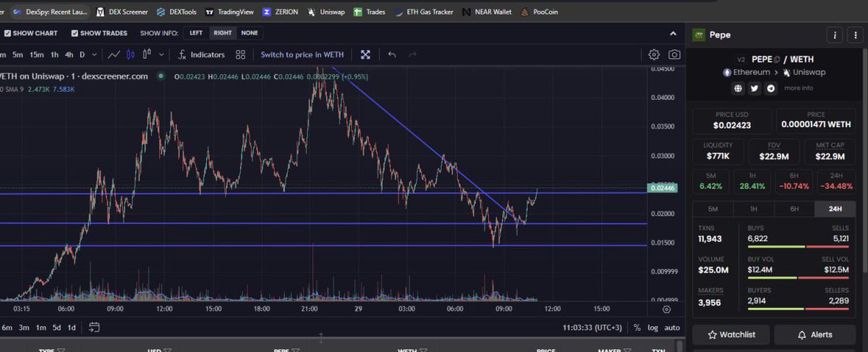Select the 6H price change box
The width and height of the screenshot is (868, 352).
pos(794,181)
